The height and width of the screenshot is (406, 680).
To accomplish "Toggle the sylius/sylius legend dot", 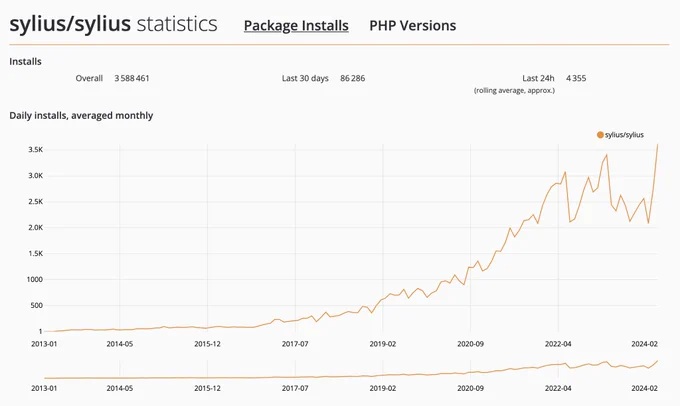I will click(x=600, y=135).
